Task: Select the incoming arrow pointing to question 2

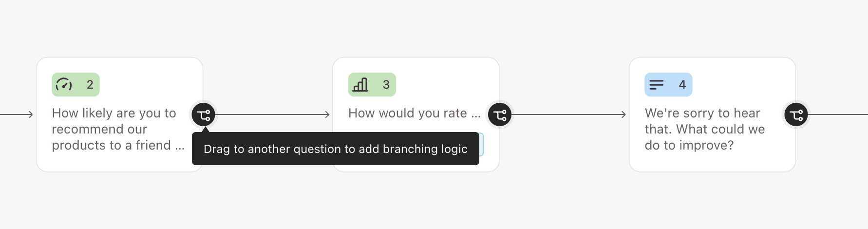Action: [x=17, y=115]
